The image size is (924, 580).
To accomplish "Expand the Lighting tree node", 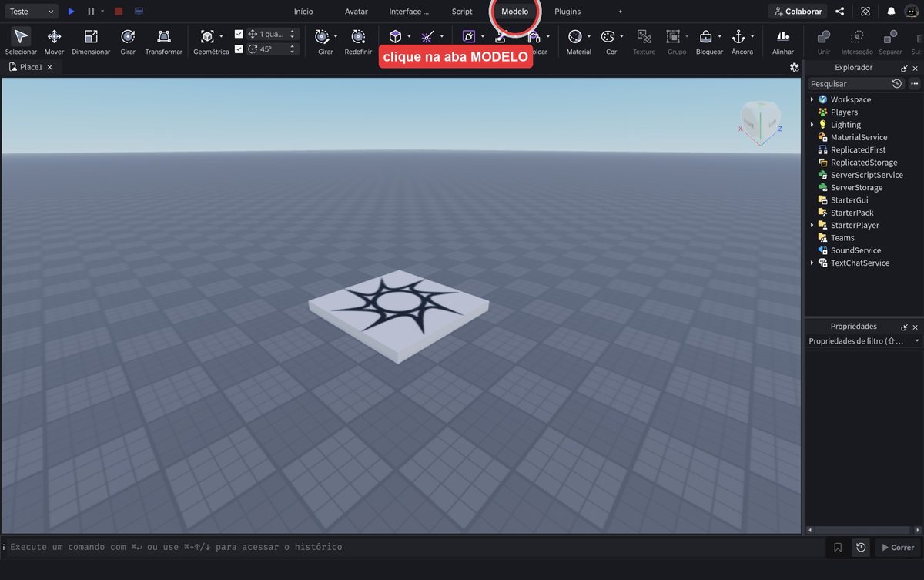I will point(812,125).
